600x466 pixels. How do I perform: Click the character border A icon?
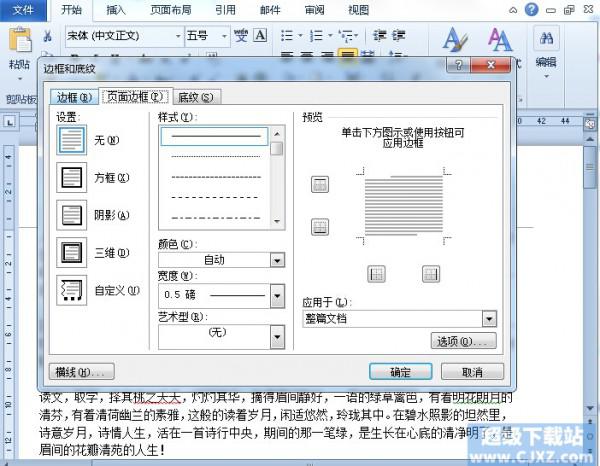pos(260,36)
